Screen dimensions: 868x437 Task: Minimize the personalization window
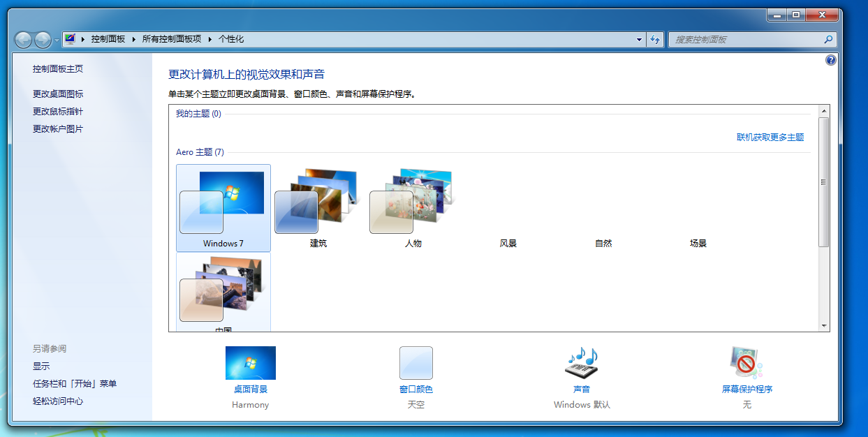[x=777, y=15]
